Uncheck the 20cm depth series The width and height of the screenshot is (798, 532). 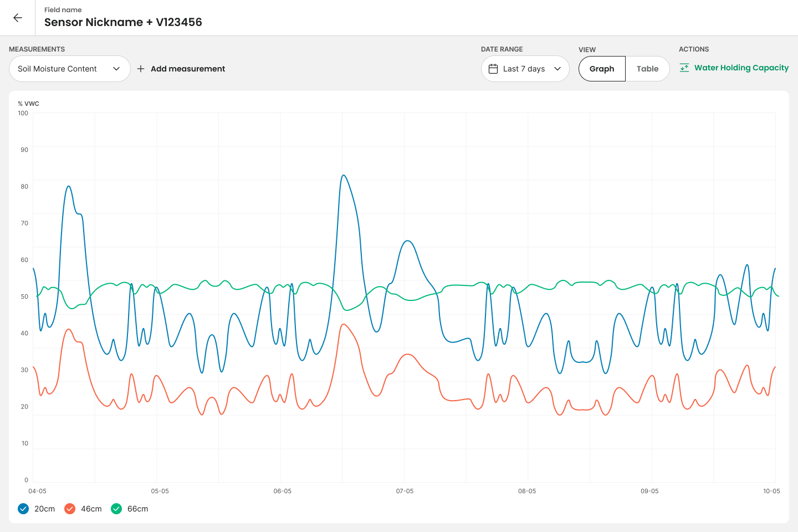[x=23, y=509]
